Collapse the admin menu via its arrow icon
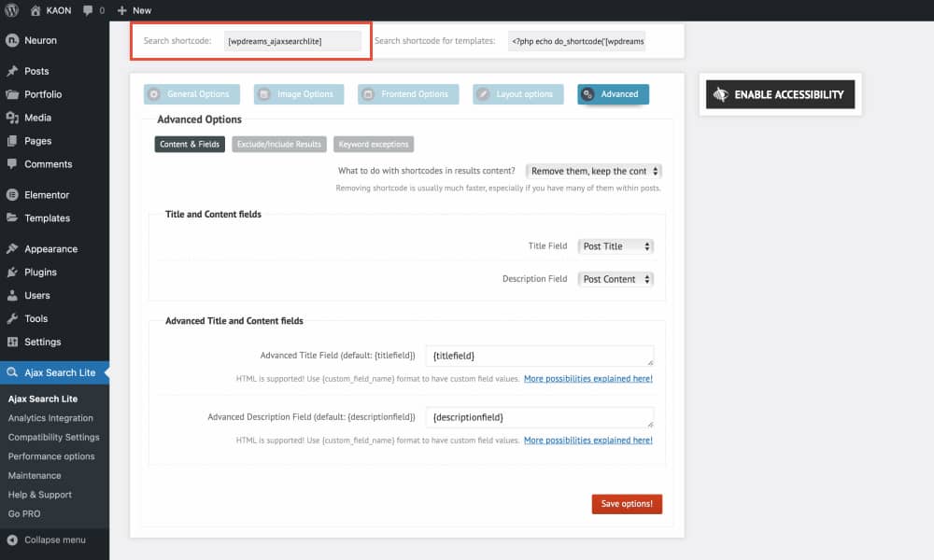Viewport: 934px width, 560px height. click(x=10, y=539)
